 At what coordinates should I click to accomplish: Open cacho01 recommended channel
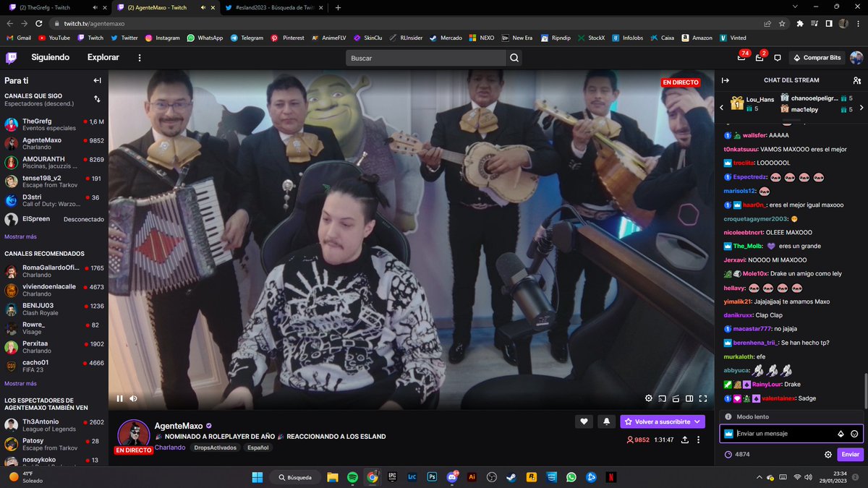tap(54, 366)
